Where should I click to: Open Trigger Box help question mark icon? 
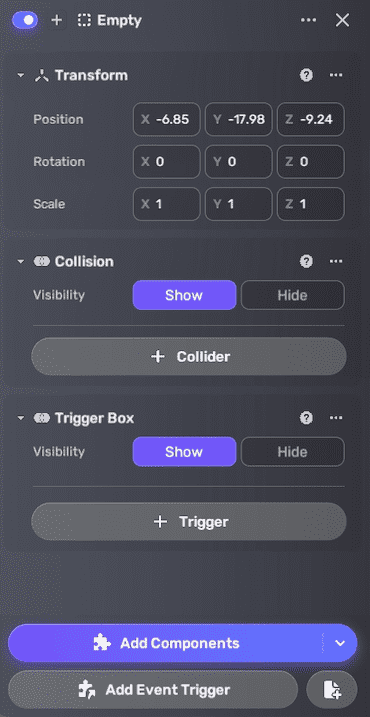tap(306, 418)
